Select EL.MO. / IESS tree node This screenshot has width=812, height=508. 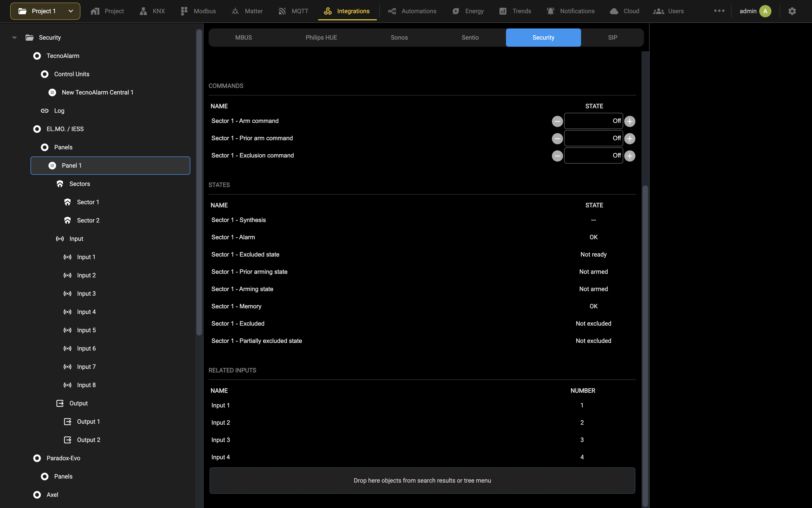tap(65, 129)
